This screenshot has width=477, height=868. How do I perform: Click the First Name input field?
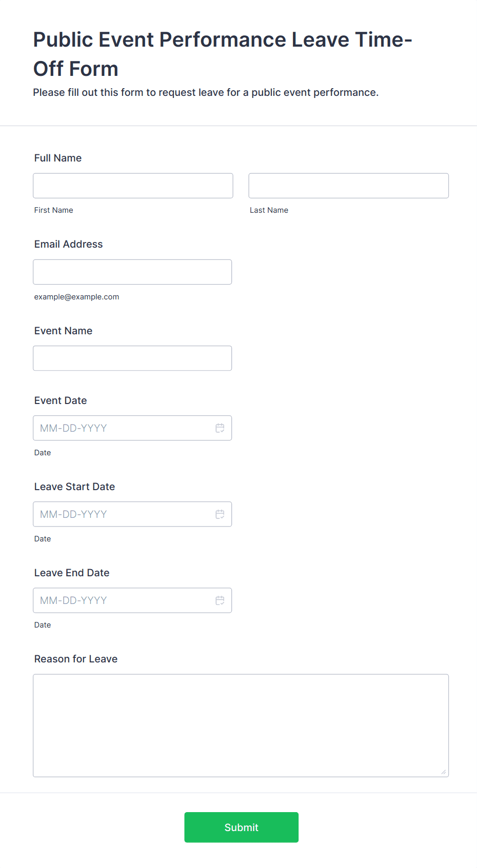click(x=133, y=186)
